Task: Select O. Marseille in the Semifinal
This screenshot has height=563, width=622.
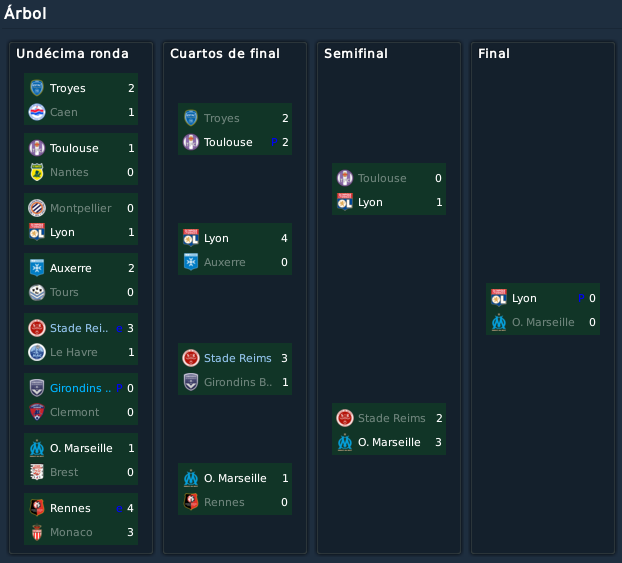Action: point(389,442)
